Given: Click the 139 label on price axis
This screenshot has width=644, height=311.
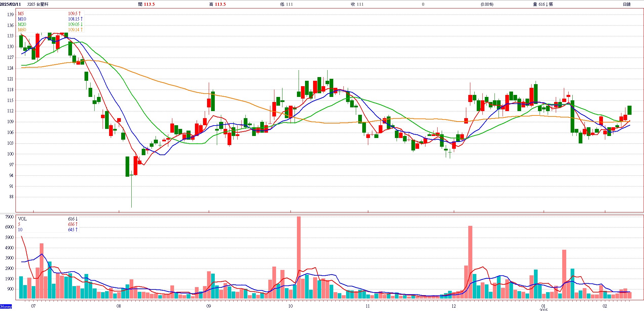Looking at the screenshot, I should (x=10, y=14).
